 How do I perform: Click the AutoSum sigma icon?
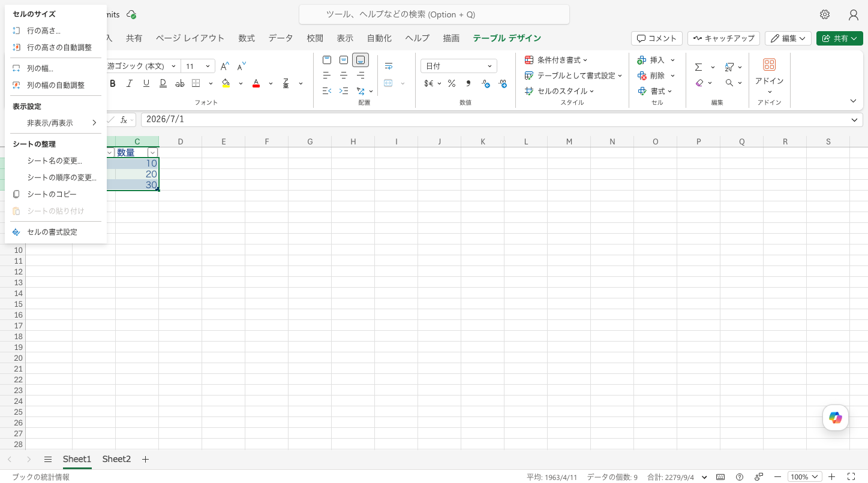699,67
